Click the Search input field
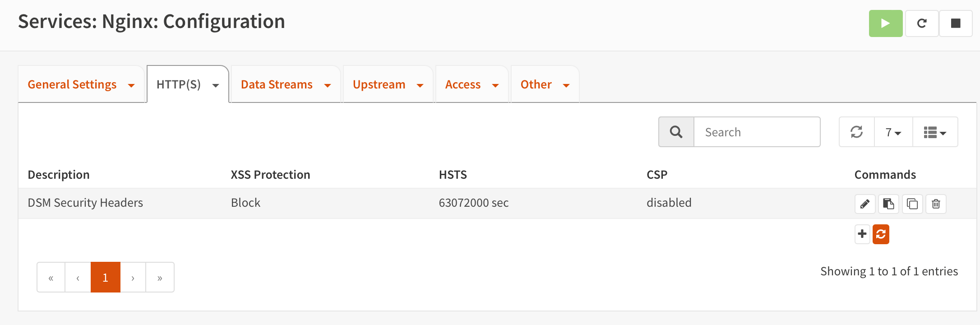 tap(756, 132)
